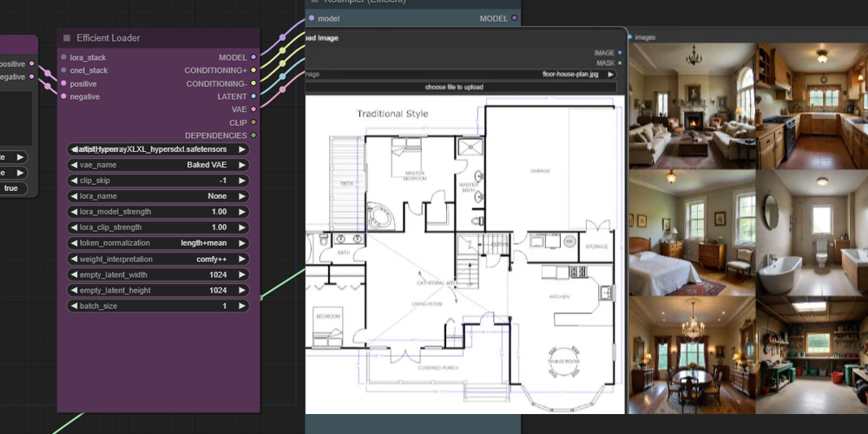Screen dimensions: 868x434
Task: Click the Load Image node title
Action: click(322, 38)
